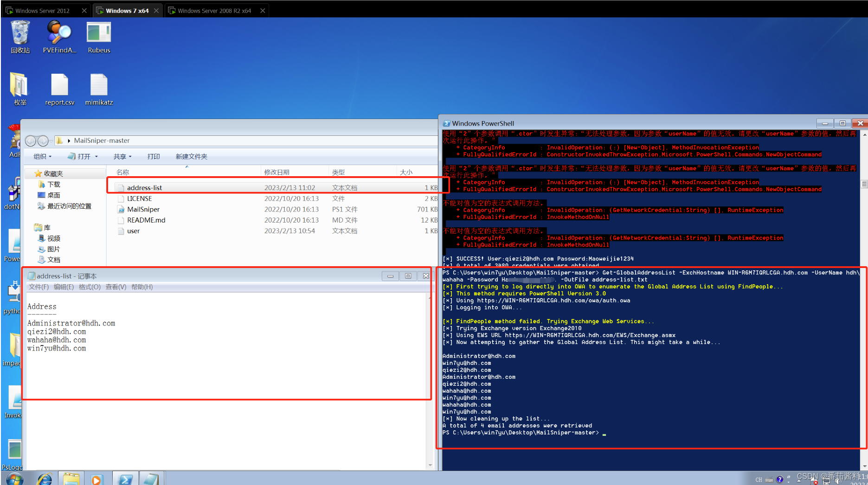The height and width of the screenshot is (485, 868).
Task: Open the Recycle Bin desktop icon
Action: [x=20, y=37]
